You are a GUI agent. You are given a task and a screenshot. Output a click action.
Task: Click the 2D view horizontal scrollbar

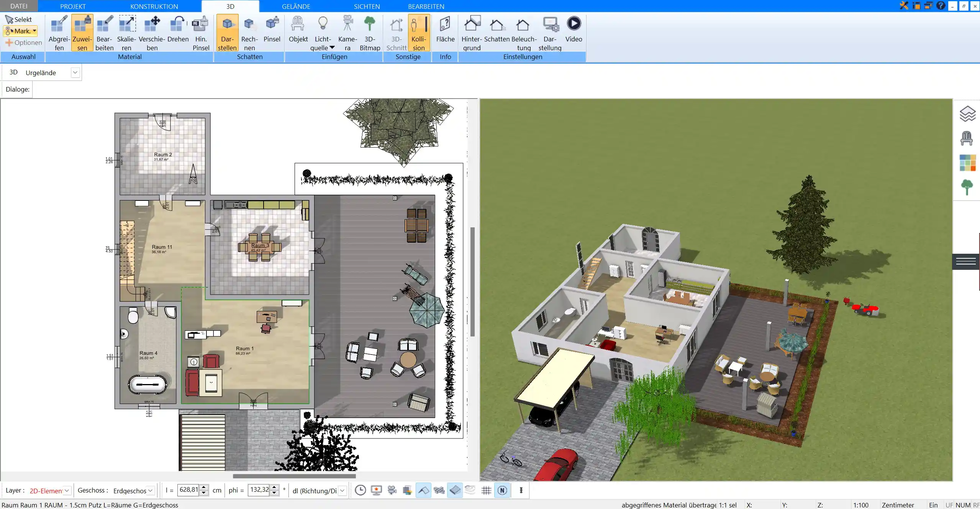pos(294,476)
